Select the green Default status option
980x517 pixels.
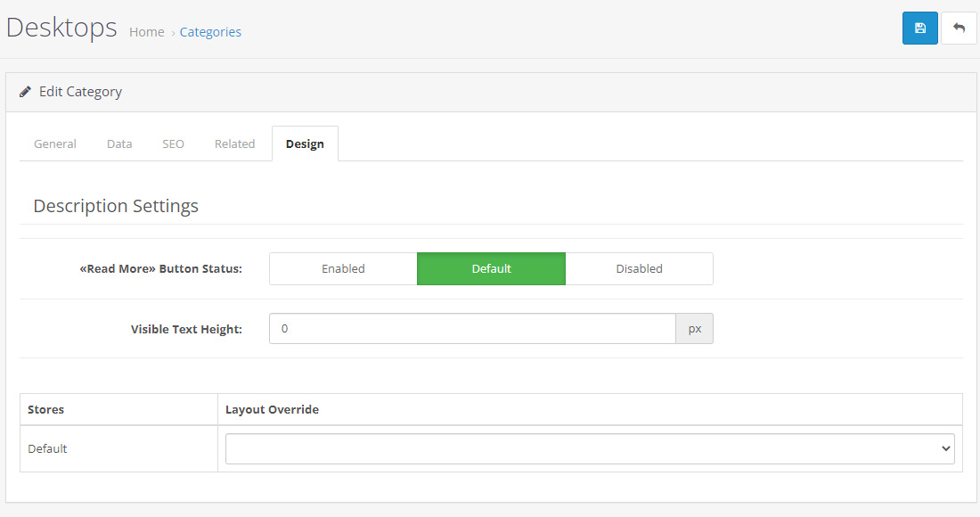pos(491,269)
